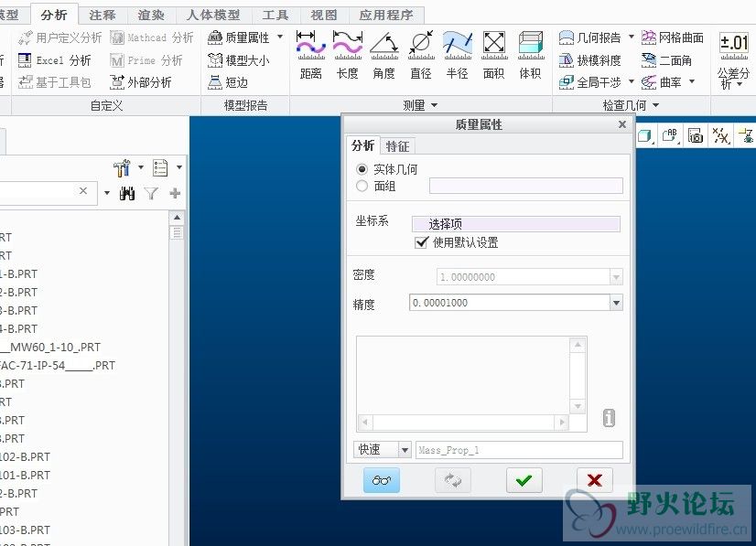Open 曲率 curvature analysis
This screenshot has height=546, width=756.
tap(662, 82)
